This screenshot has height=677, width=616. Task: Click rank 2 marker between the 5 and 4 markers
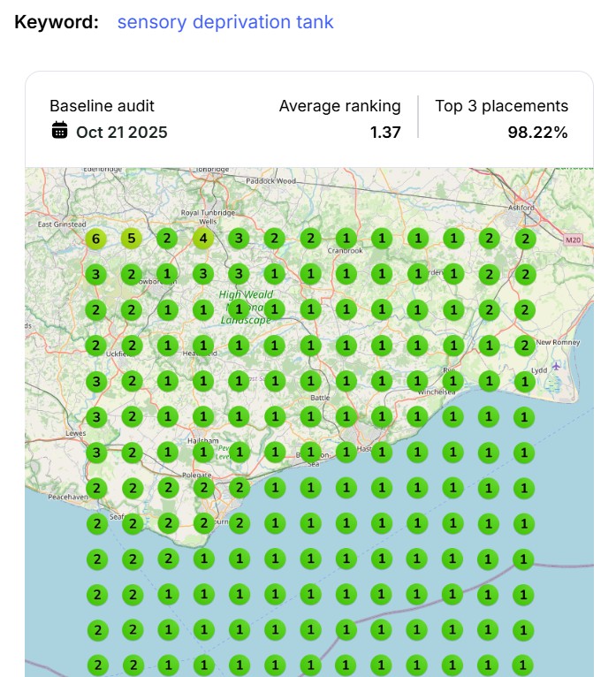tap(166, 239)
